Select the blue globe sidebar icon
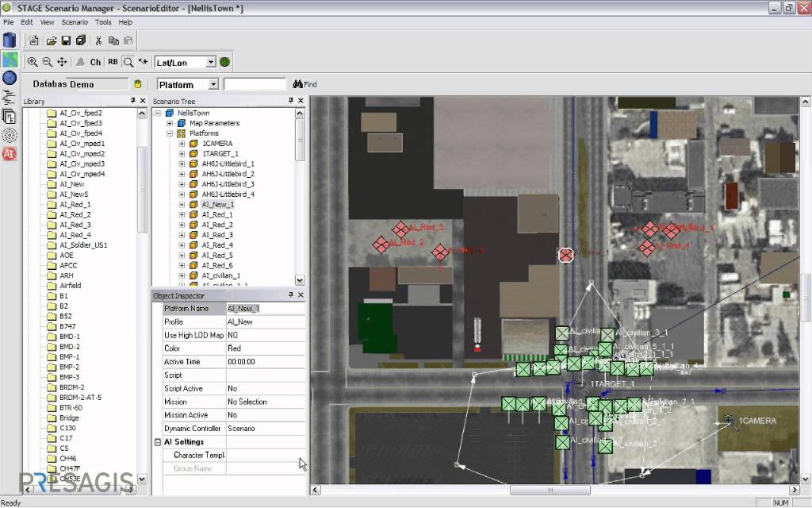Viewport: 812px width, 508px height. (10, 78)
